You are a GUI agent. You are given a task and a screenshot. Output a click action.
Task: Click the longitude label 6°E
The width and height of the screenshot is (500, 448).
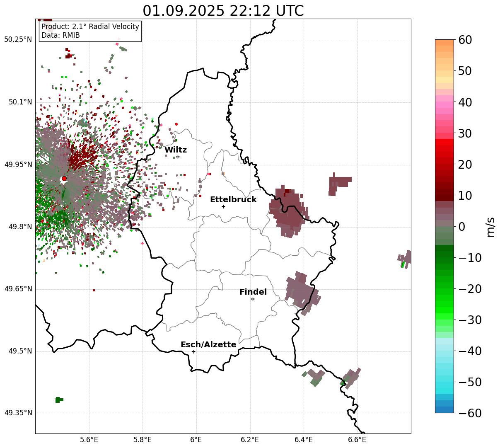pos(196,440)
